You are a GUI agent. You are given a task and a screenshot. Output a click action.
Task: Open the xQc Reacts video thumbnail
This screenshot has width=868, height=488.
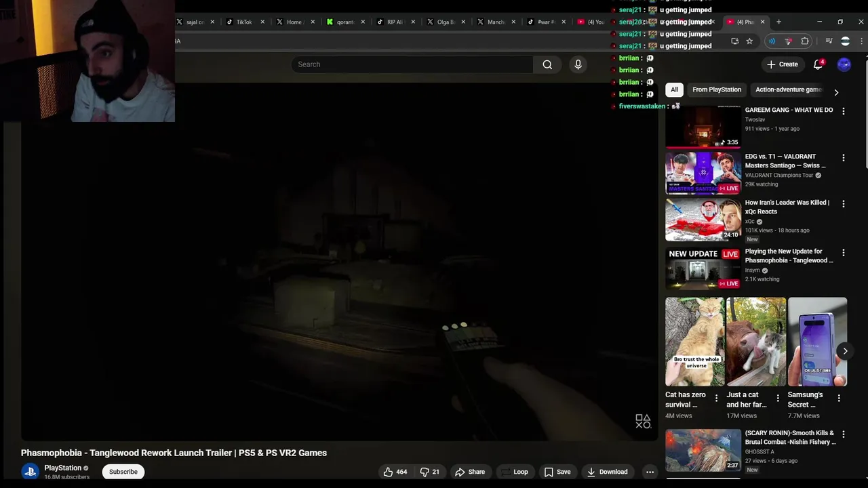pyautogui.click(x=703, y=220)
